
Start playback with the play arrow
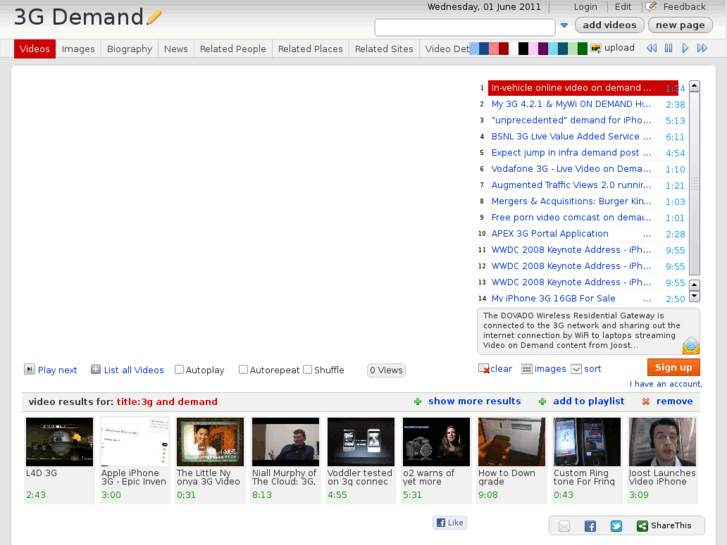pyautogui.click(x=685, y=48)
